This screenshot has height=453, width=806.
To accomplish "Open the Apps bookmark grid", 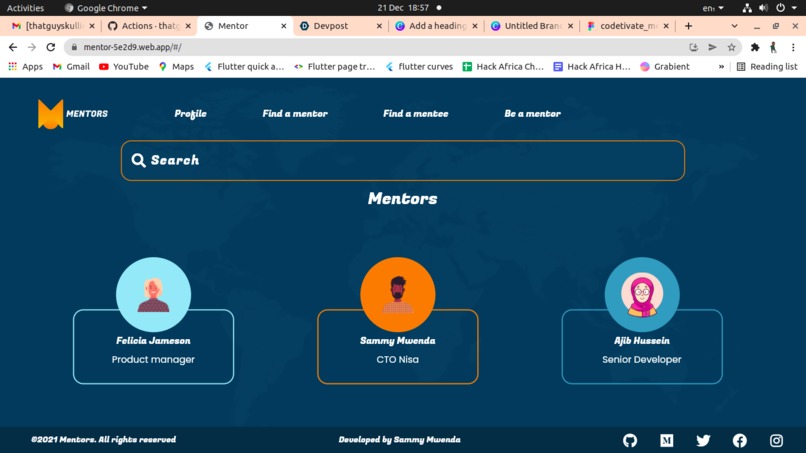I will pos(25,66).
